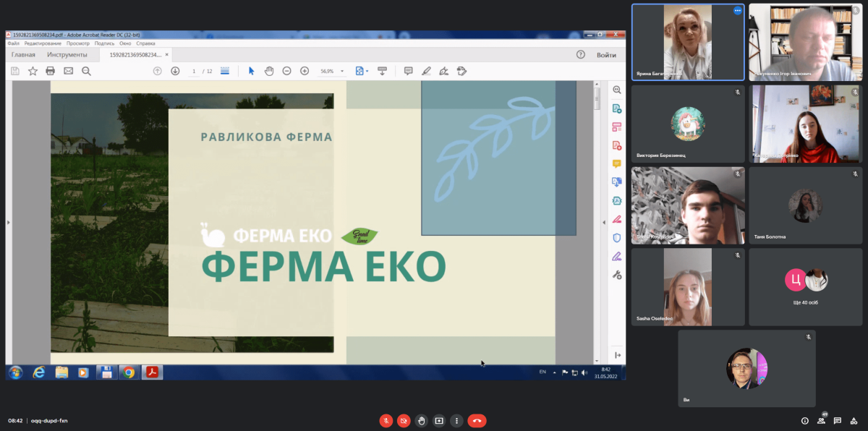Open the Comment tool in right pane
Image resolution: width=868 pixels, height=431 pixels.
617,164
